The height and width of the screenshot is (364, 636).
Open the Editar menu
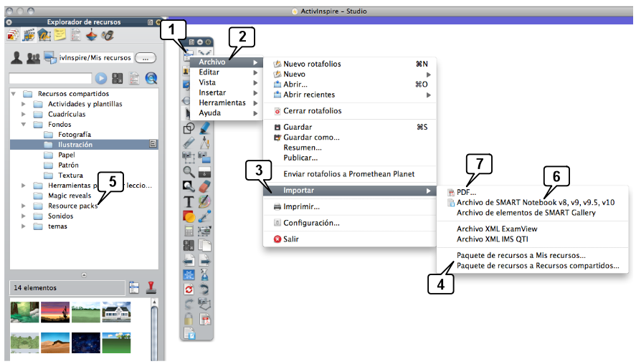click(x=209, y=72)
